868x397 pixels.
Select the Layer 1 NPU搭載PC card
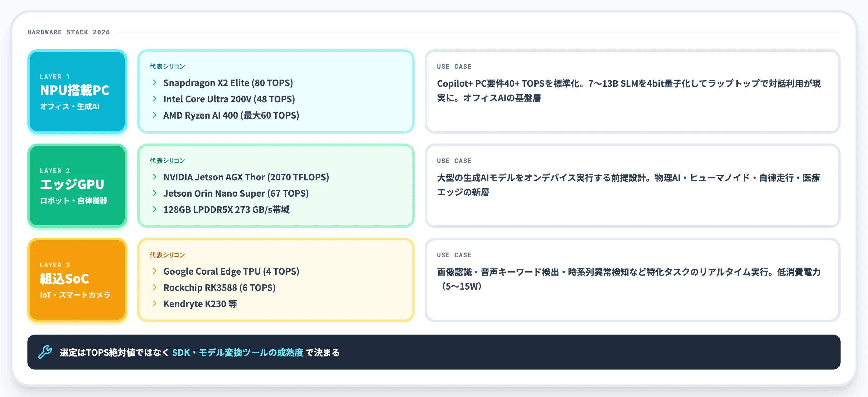(77, 91)
